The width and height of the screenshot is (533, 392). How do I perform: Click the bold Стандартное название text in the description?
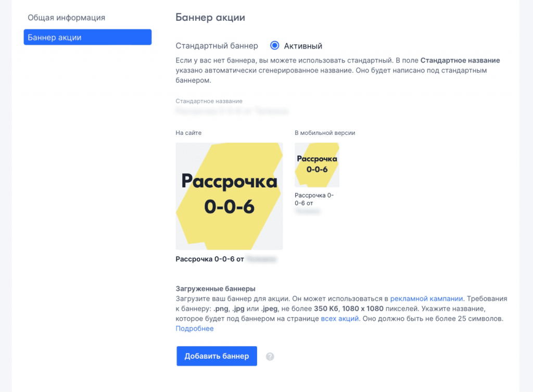[x=460, y=60]
